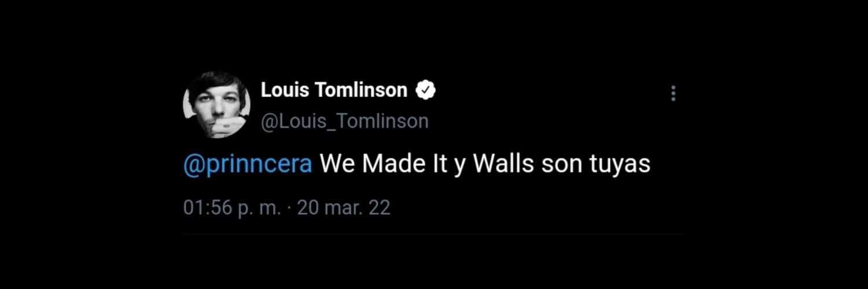This screenshot has height=289, width=868.
Task: Click the p. m. time suffix
Action: [259, 209]
